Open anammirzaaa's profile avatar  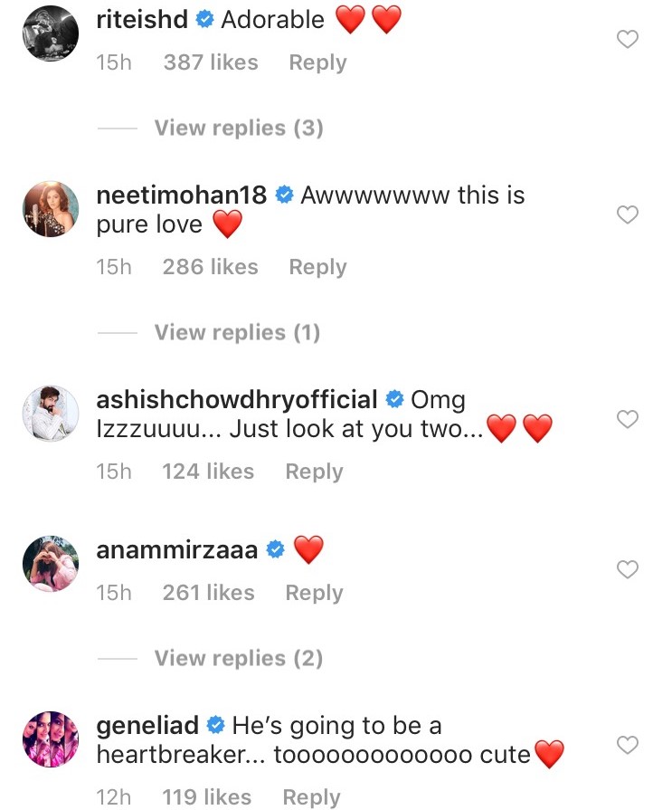point(51,564)
